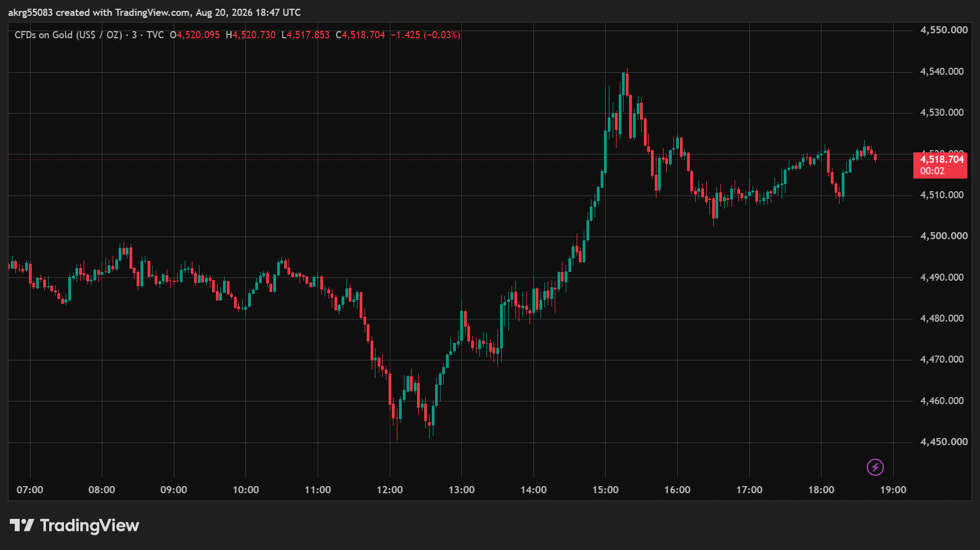Click the 4,500.000 price axis label
The image size is (980, 550).
click(944, 236)
